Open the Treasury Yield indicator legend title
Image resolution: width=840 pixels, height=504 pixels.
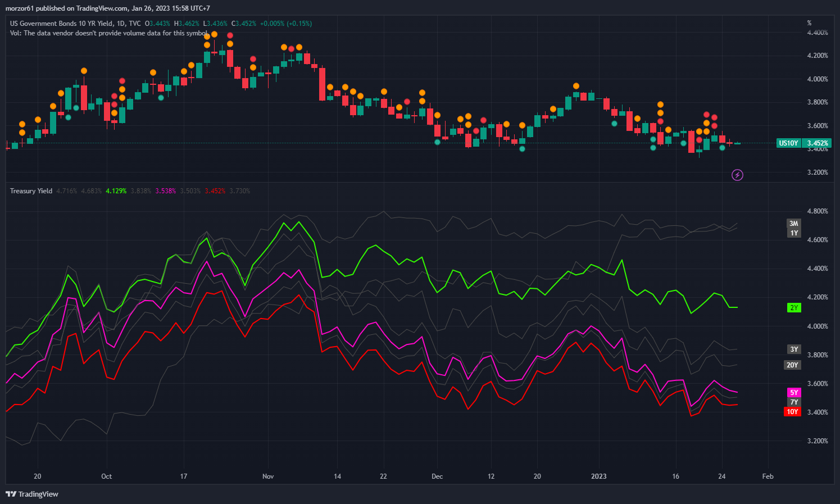[31, 191]
